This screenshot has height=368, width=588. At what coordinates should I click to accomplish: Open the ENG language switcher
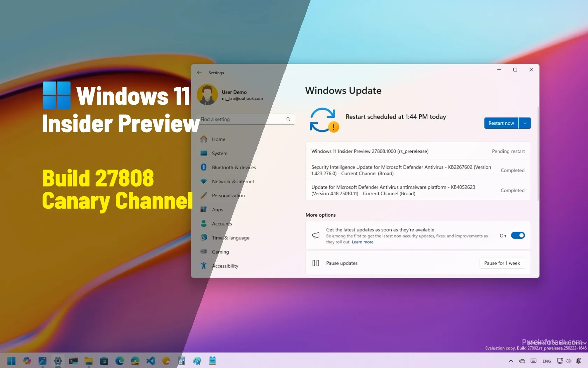pos(547,361)
